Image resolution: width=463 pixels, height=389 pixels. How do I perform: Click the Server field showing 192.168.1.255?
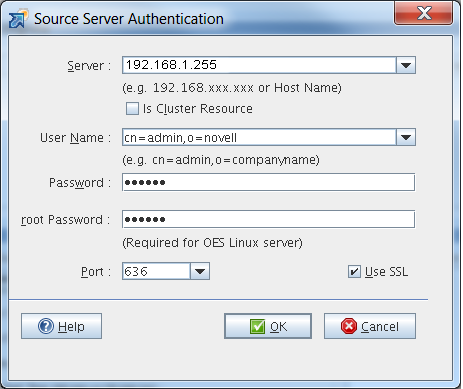pyautogui.click(x=259, y=65)
